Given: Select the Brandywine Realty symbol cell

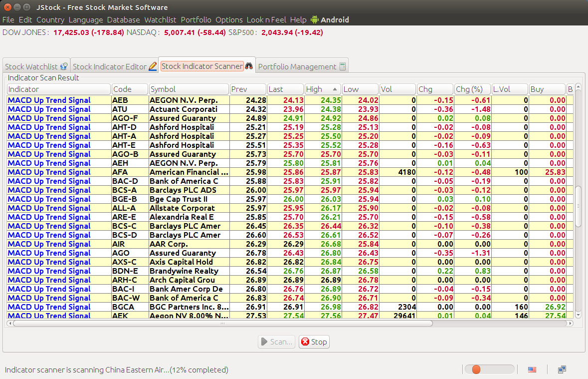Looking at the screenshot, I should pos(189,271).
